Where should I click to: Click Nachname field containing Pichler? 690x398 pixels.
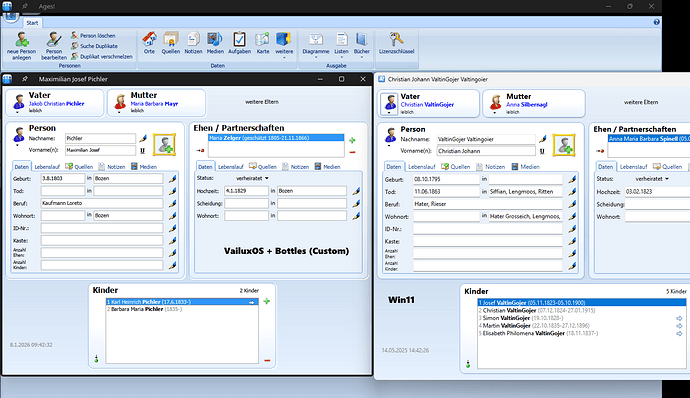point(100,138)
